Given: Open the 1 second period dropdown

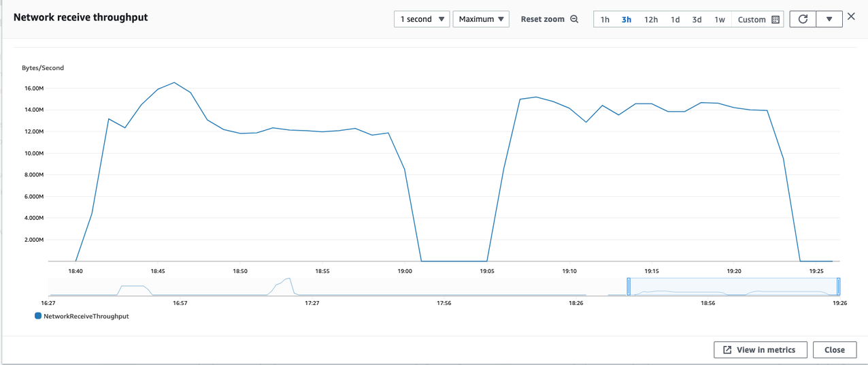Looking at the screenshot, I should coord(422,19).
